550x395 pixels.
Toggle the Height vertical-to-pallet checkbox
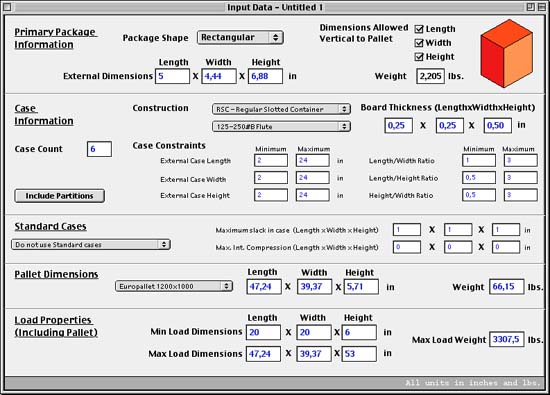(419, 57)
